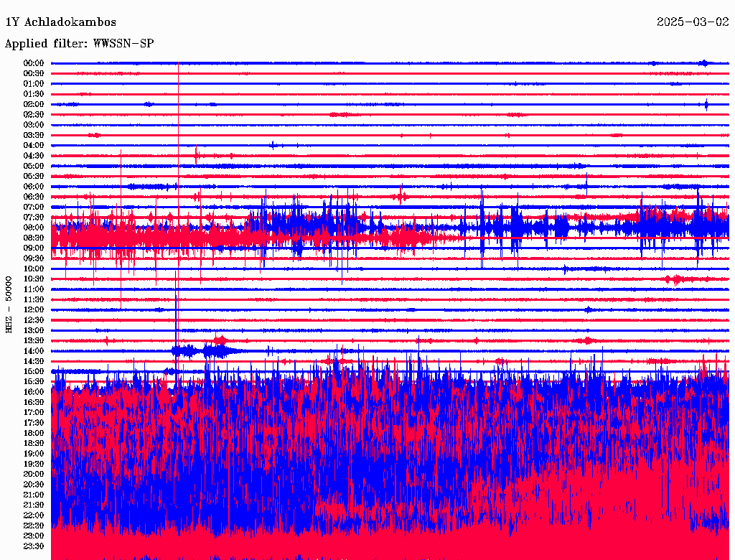Screen dimensions: 735x560
Task: Click the 04:00 time label
Action: click(x=34, y=146)
